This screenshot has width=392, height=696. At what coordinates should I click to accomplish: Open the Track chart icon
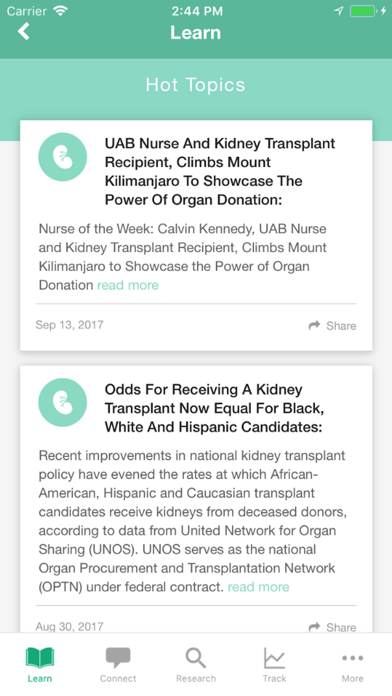[x=274, y=658]
